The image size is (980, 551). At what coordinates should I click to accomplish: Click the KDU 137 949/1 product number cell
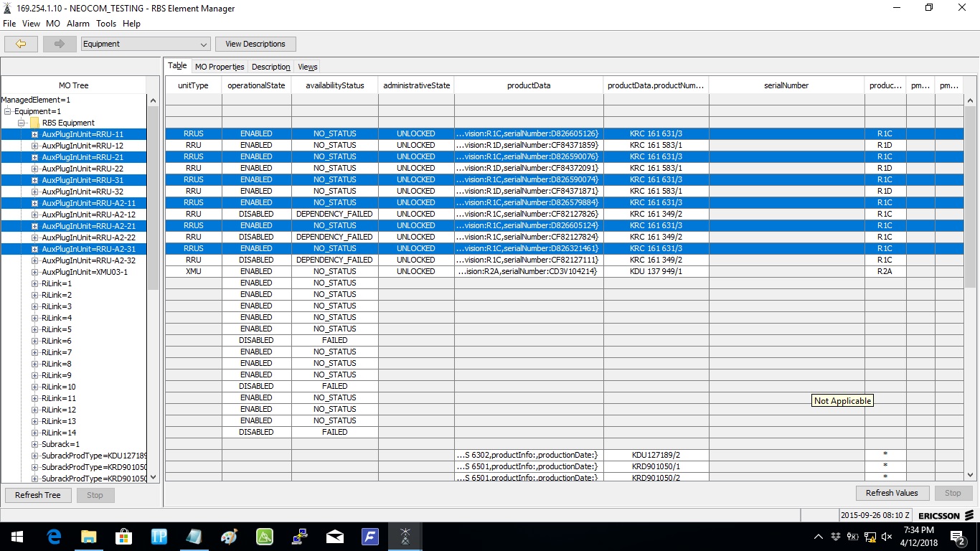click(656, 272)
